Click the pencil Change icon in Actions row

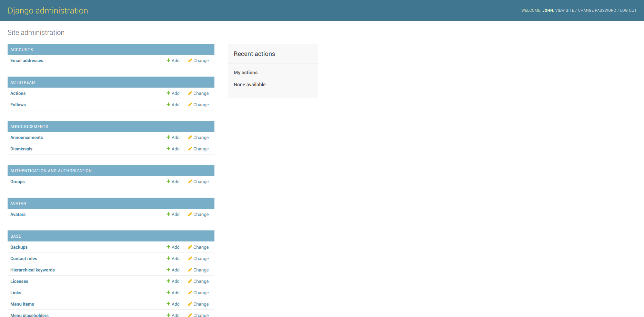point(190,93)
